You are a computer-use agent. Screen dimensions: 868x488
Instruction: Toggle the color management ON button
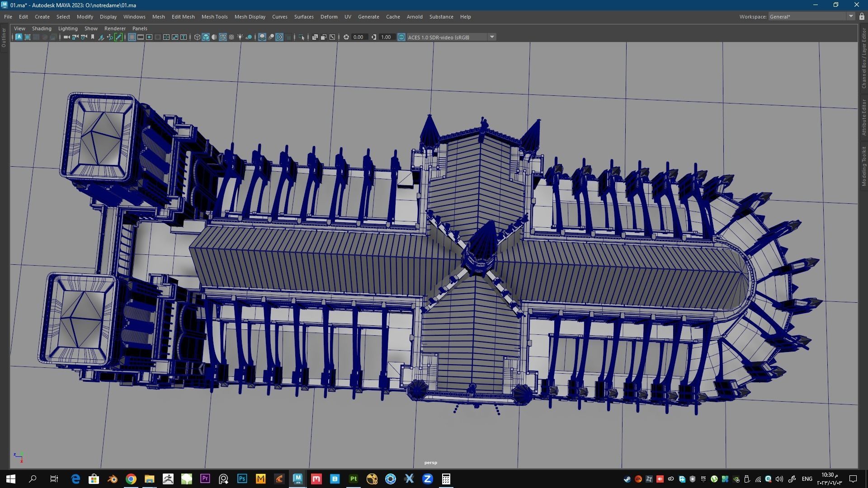(x=401, y=37)
